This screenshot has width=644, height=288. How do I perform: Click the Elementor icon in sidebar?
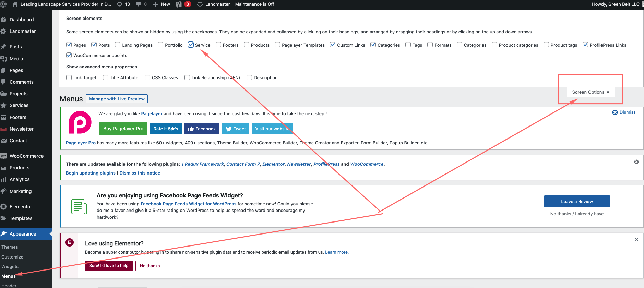(x=3, y=207)
